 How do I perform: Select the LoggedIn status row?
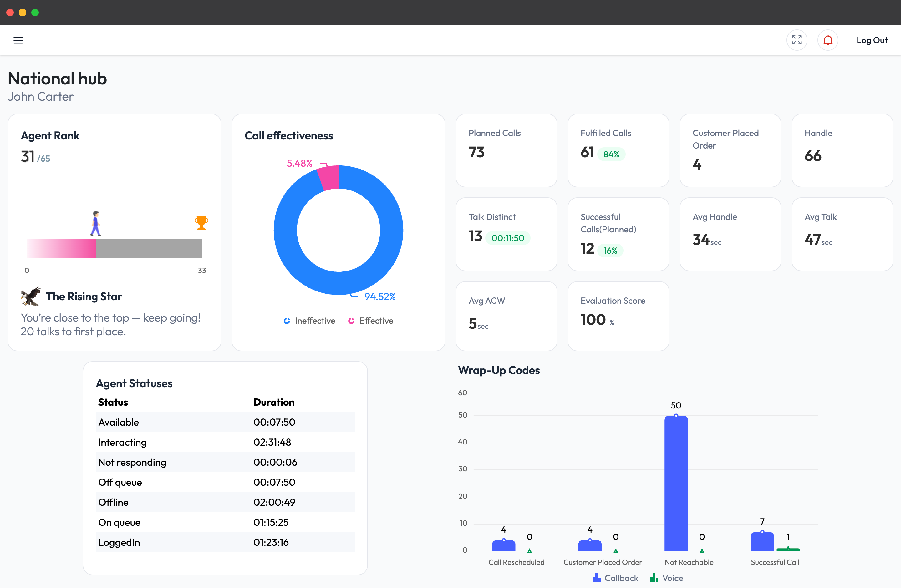[x=225, y=542]
